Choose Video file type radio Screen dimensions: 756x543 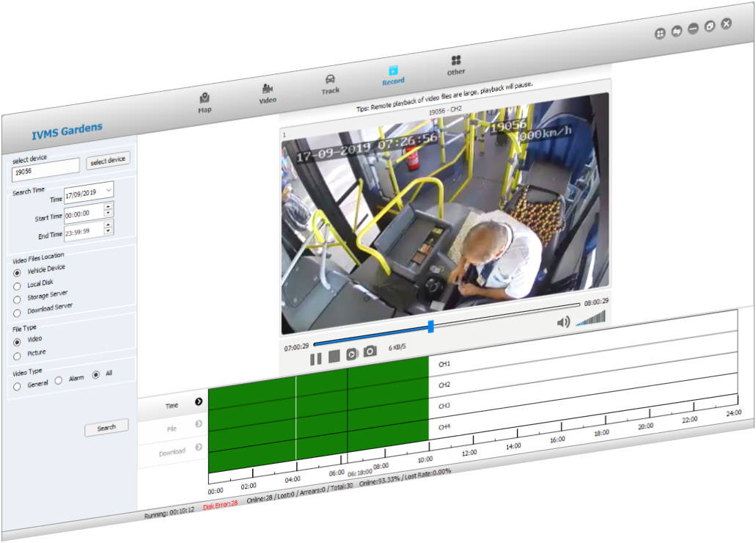point(17,342)
